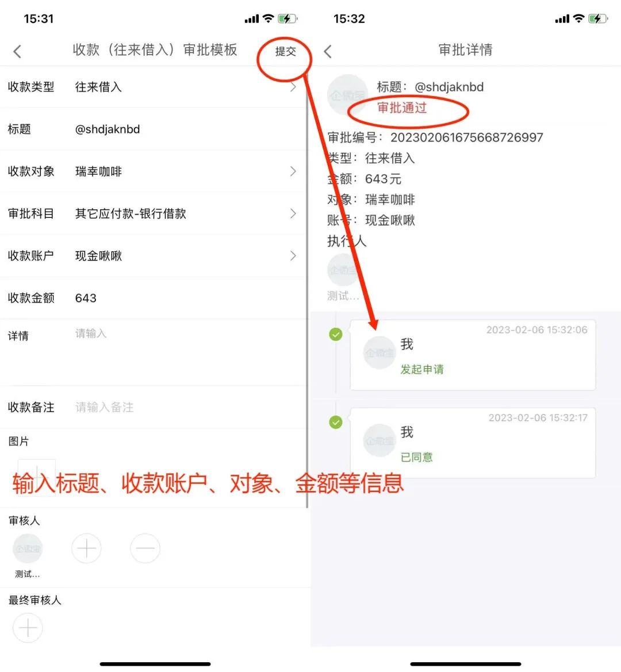Image resolution: width=621 pixels, height=672 pixels.
Task: Go back from the 收款审批模板 form
Action: (17, 51)
